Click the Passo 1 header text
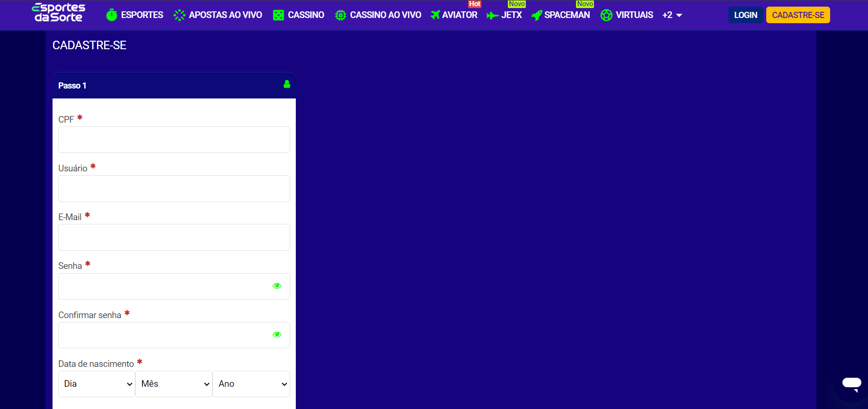Image resolution: width=868 pixels, height=409 pixels. coord(72,86)
